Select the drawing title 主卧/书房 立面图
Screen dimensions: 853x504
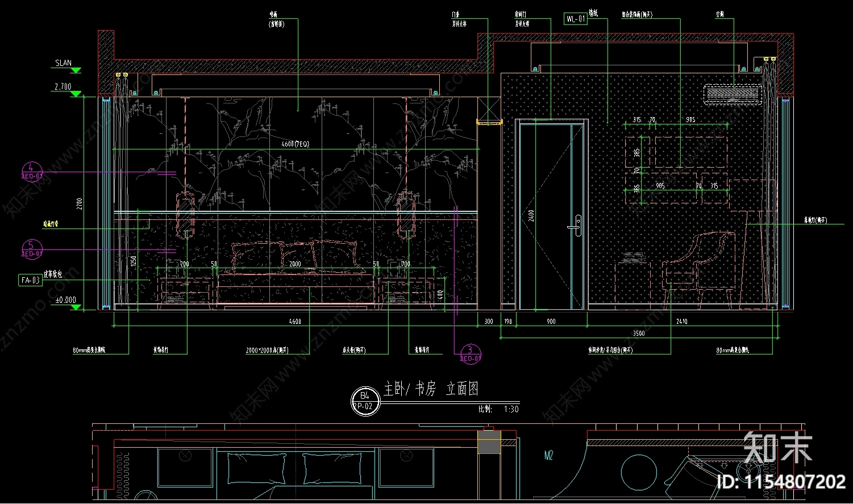(431, 389)
